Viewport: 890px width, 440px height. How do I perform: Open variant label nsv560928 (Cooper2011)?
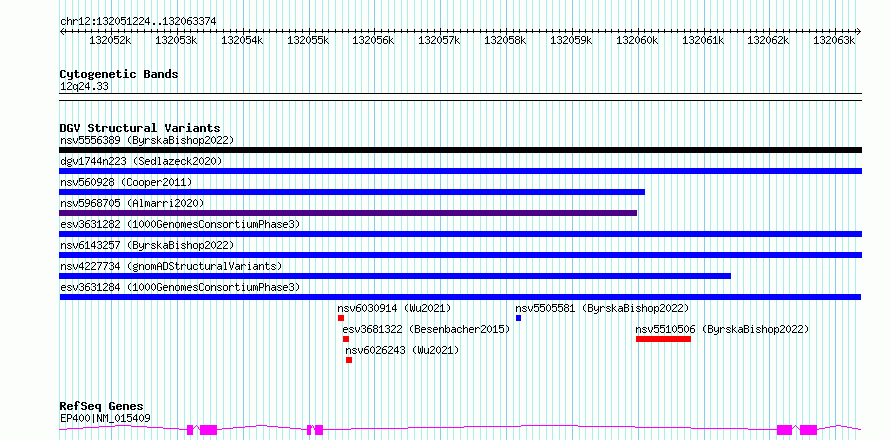point(126,182)
